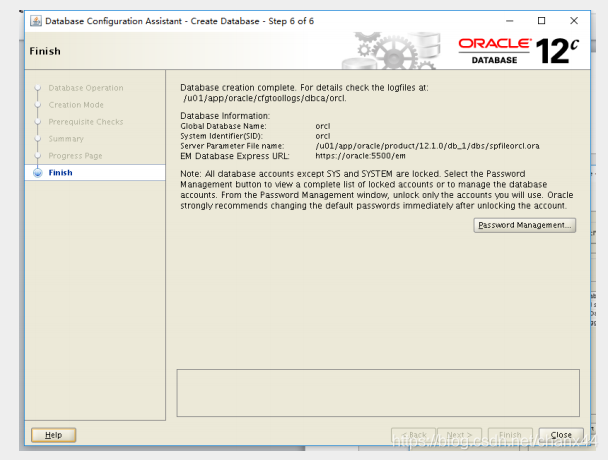This screenshot has height=460, width=608.
Task: Click the disabled Finish button
Action: pos(510,435)
